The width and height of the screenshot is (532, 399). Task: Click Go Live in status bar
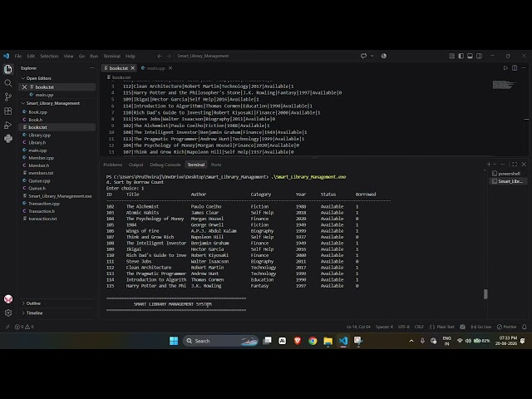(x=481, y=327)
